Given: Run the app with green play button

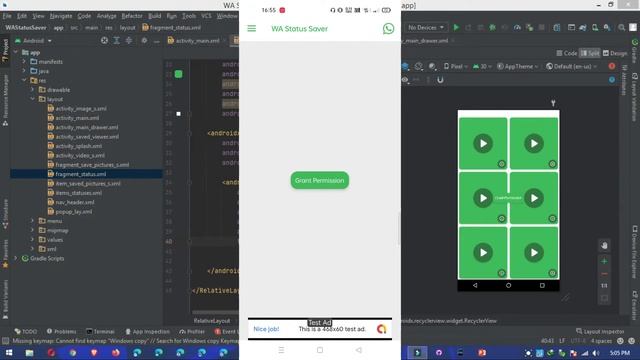Looking at the screenshot, I should coord(456,27).
